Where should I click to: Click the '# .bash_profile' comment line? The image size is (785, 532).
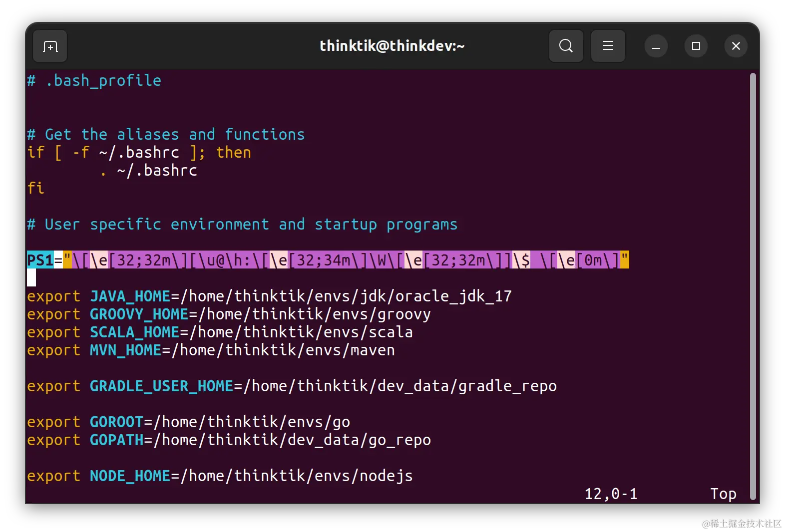coord(94,80)
